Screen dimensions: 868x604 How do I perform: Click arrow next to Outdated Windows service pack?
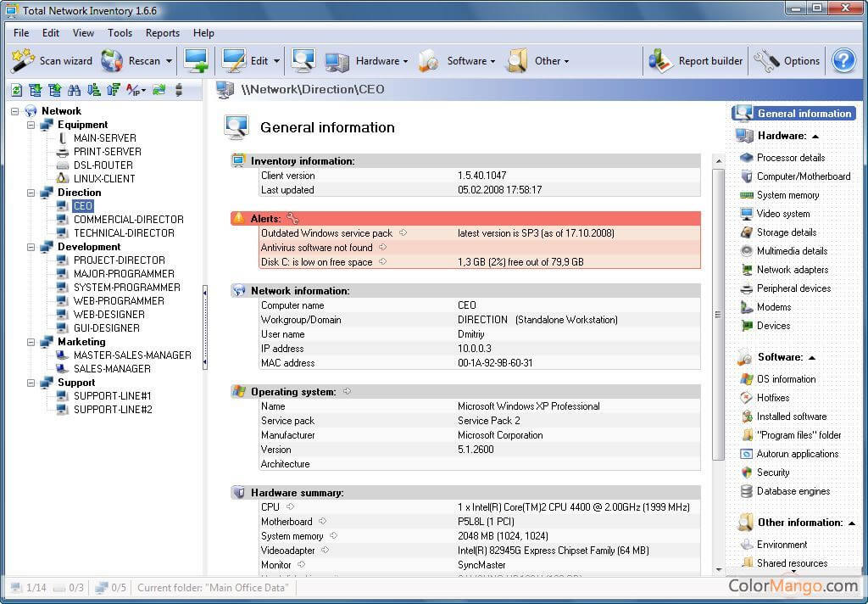click(403, 232)
